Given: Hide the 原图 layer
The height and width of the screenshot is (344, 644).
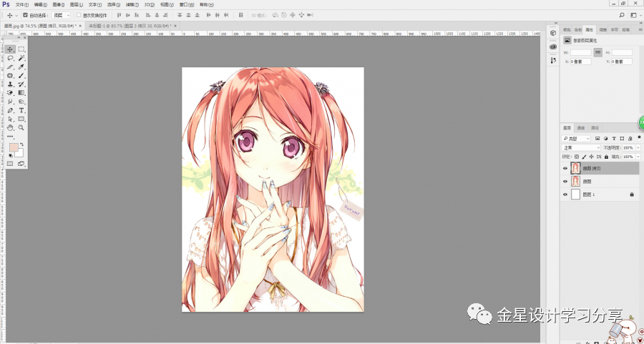Looking at the screenshot, I should point(565,181).
